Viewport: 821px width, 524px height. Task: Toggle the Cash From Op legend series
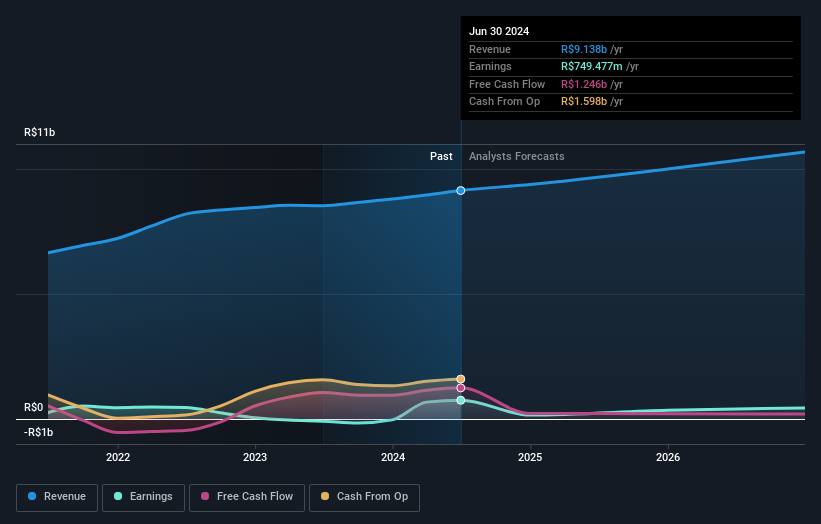coord(364,497)
